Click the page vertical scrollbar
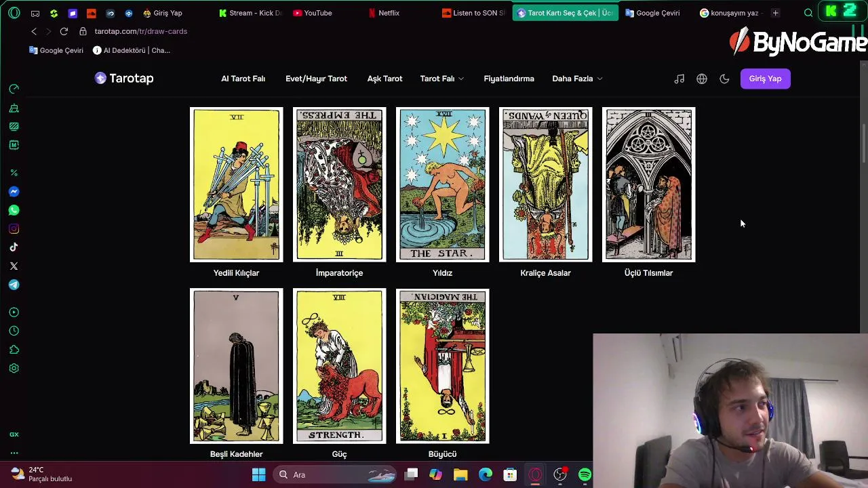Viewport: 868px width, 488px height. pos(863,142)
